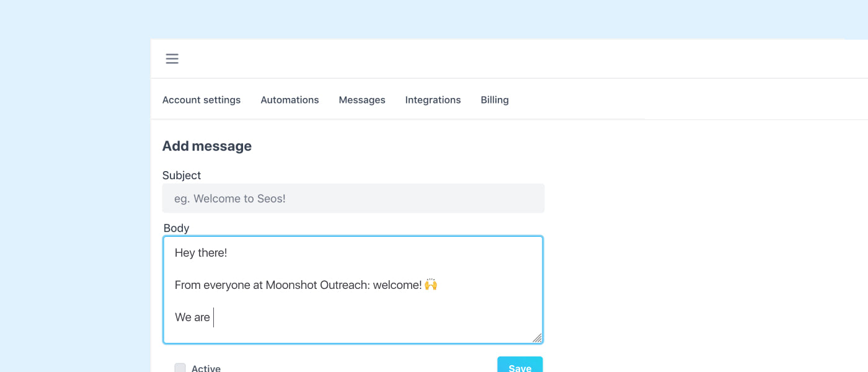This screenshot has width=868, height=372.
Task: Select the Integrations tab
Action: 433,100
